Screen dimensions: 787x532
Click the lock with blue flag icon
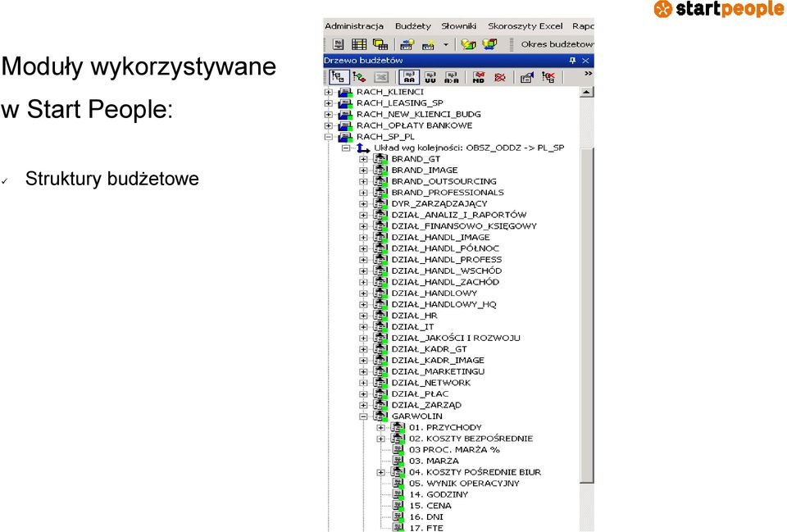coord(526,77)
